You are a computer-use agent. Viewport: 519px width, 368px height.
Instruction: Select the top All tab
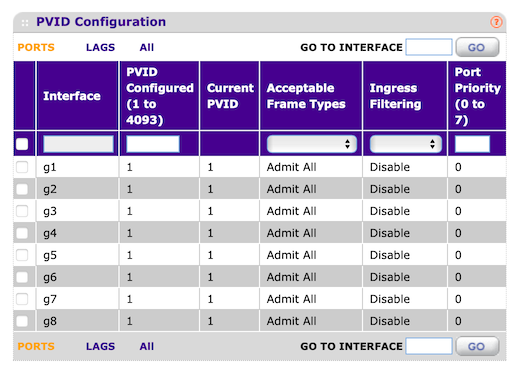(147, 47)
